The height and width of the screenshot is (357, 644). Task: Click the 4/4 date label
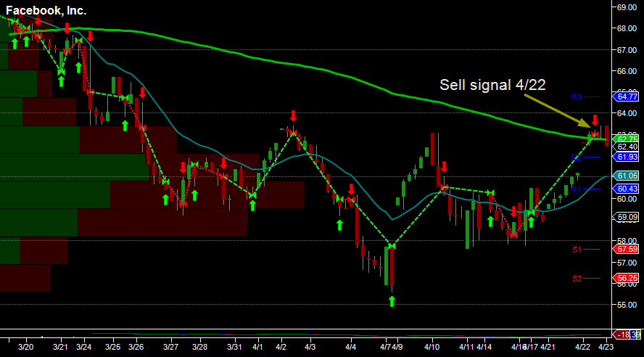tap(350, 347)
